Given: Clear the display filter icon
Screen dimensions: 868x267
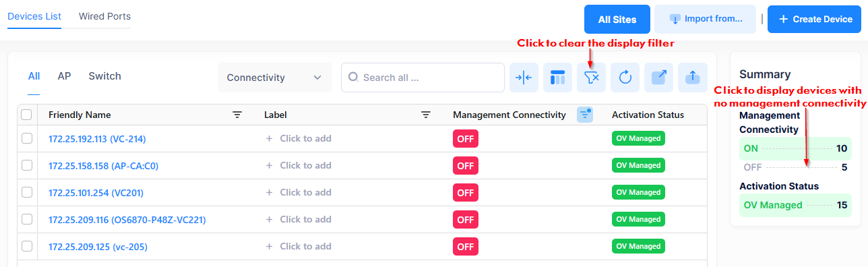Looking at the screenshot, I should [x=591, y=78].
